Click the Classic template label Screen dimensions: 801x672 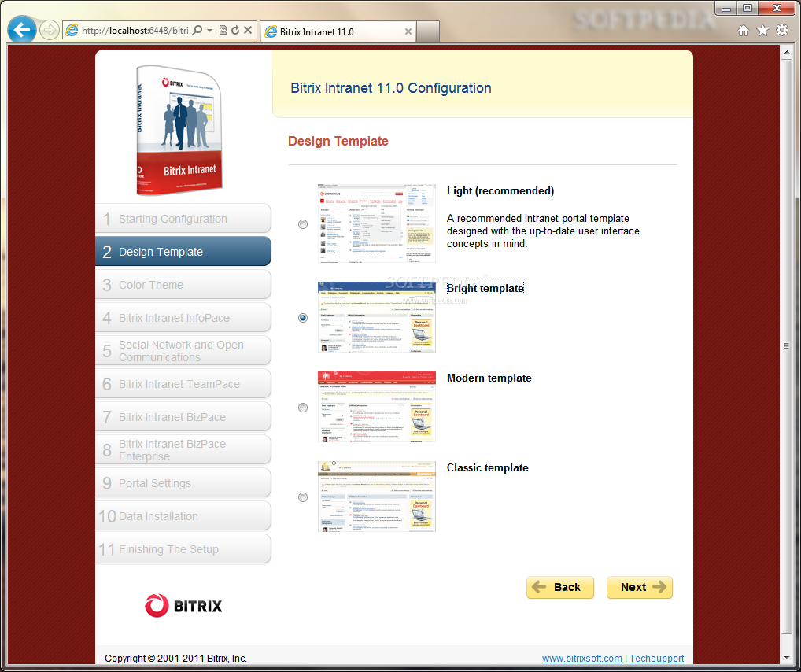[x=487, y=468]
